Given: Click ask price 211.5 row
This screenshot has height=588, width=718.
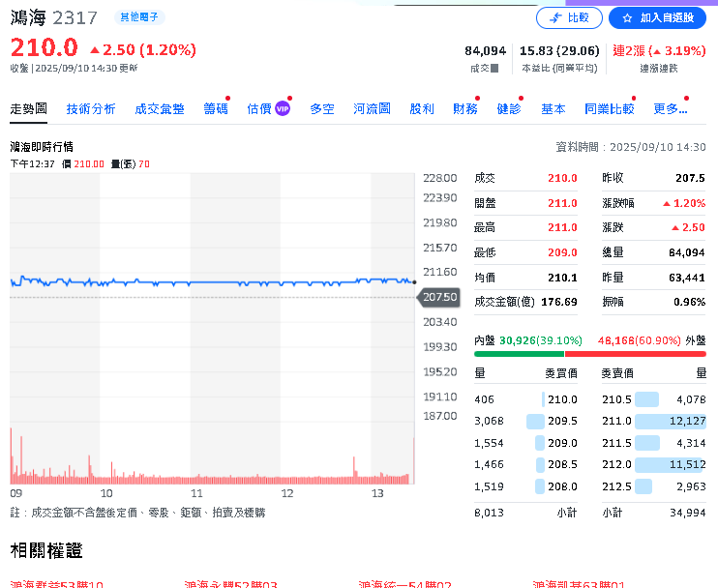Looking at the screenshot, I should click(x=654, y=443).
